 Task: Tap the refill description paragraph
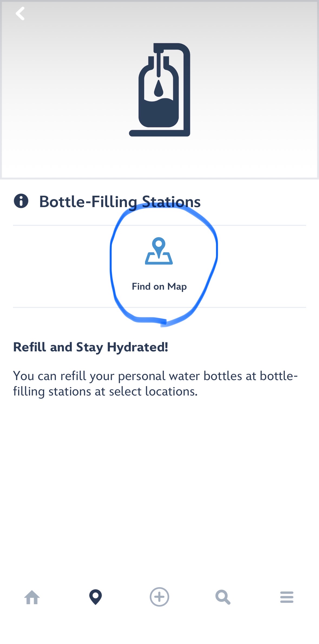(155, 384)
